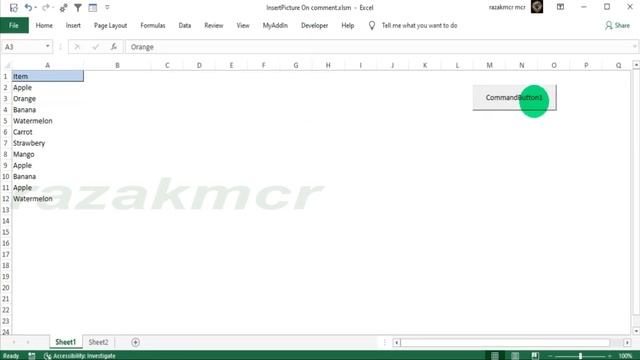The image size is (640, 360).
Task: Open the Insert ribbon tab
Action: point(73,25)
